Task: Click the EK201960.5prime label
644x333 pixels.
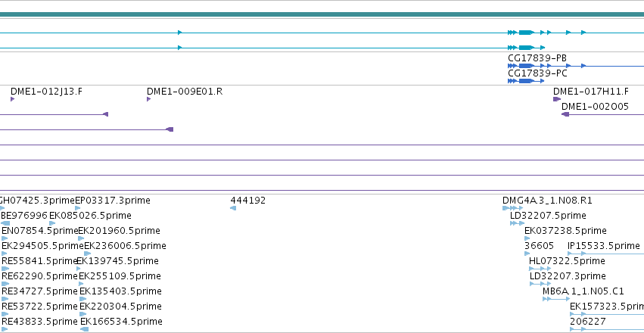Action: (x=119, y=231)
